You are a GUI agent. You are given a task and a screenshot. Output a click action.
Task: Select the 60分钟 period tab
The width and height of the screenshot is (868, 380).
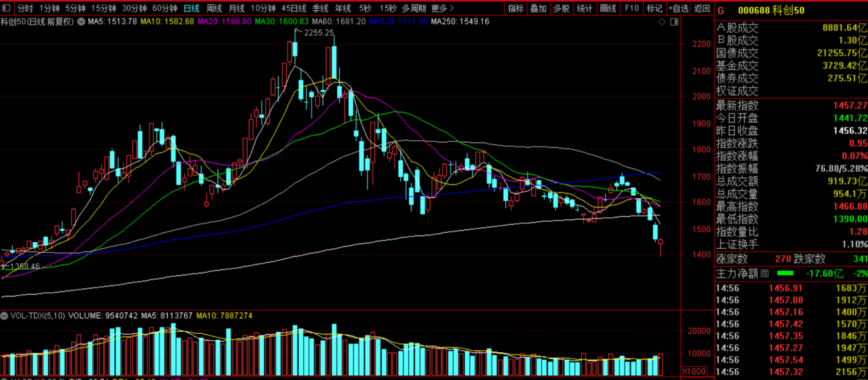[x=165, y=9]
